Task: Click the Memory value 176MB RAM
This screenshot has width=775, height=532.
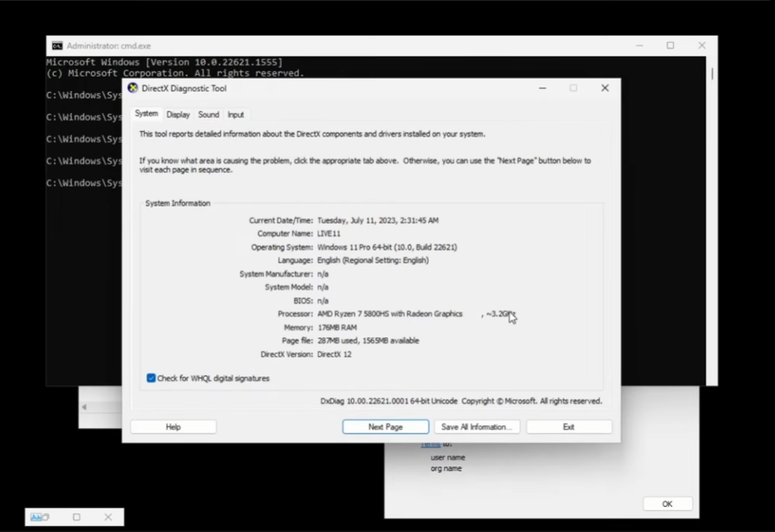Action: (x=337, y=327)
